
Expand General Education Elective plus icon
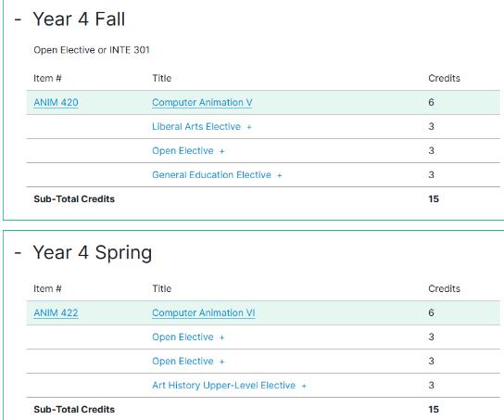click(279, 175)
